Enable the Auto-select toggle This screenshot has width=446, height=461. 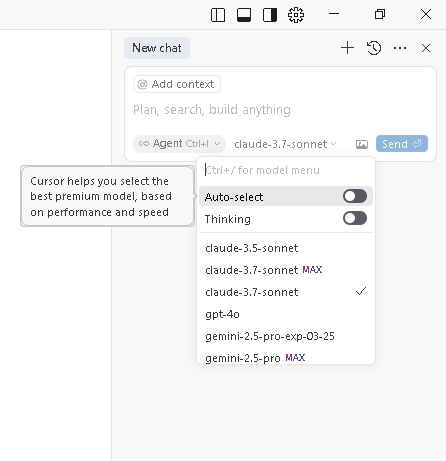click(355, 196)
